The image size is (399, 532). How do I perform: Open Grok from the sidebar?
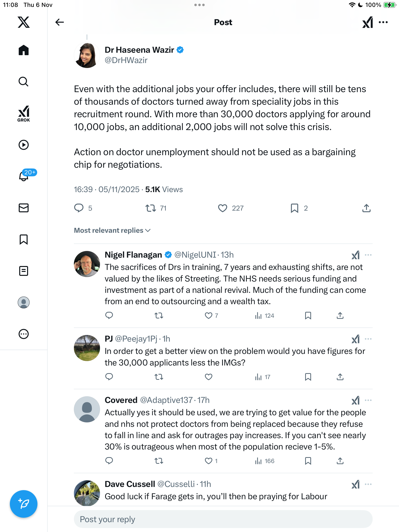coord(24,114)
